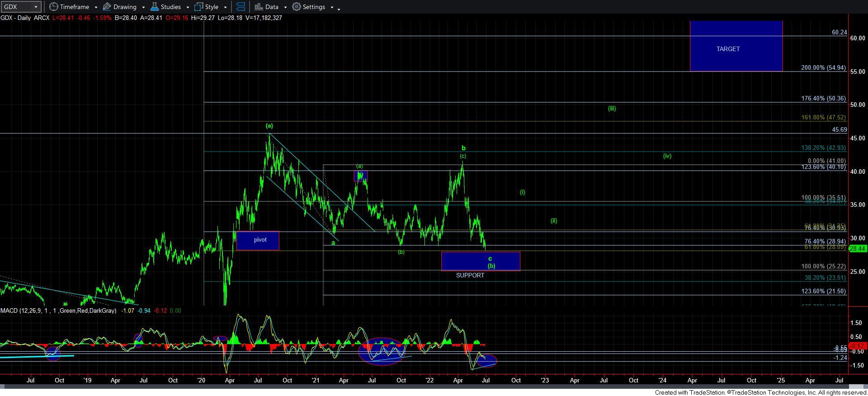Click the 176.40% (50.36) Fibonacci label
This screenshot has width=868, height=396.
coord(823,98)
